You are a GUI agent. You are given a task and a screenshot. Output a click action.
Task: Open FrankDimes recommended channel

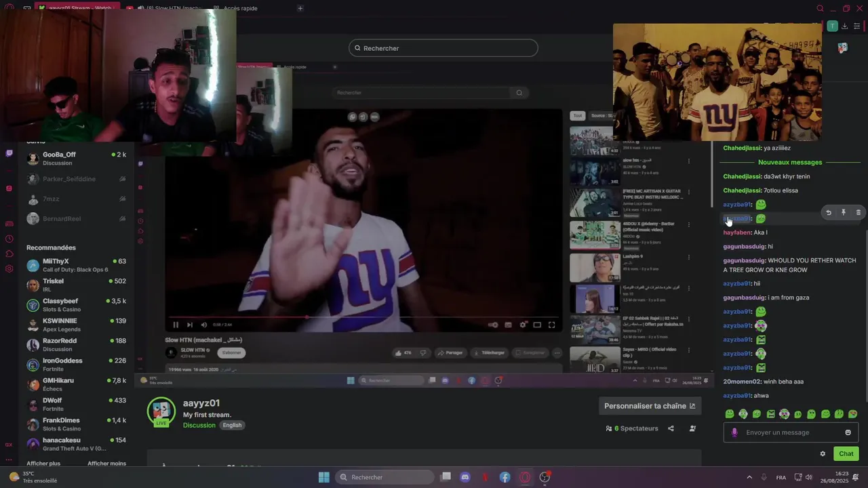coord(76,424)
